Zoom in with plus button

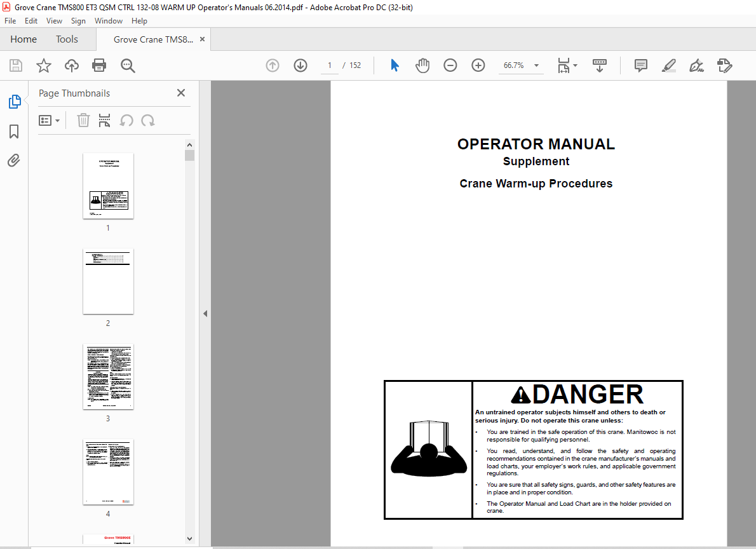[478, 65]
